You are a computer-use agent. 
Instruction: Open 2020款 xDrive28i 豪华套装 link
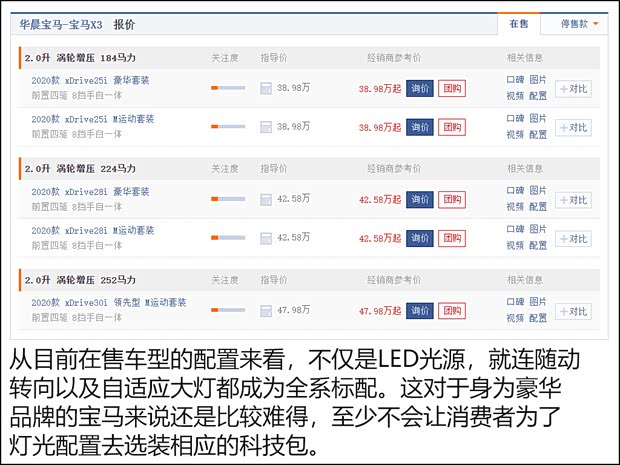[x=91, y=192]
